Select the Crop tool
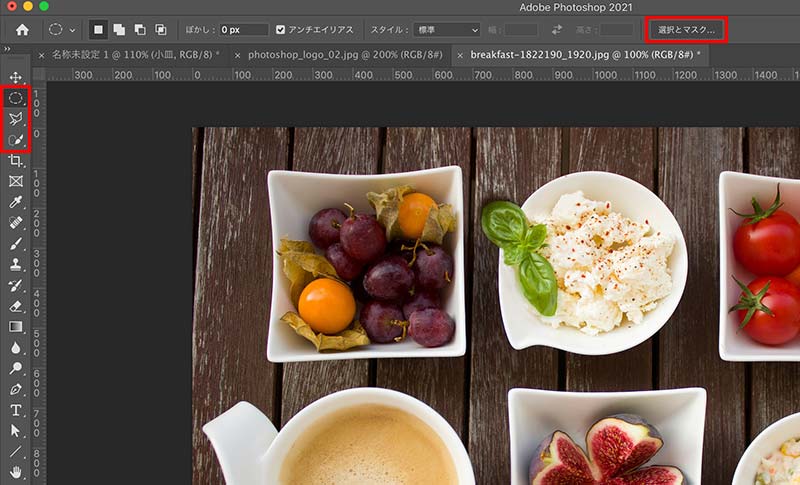This screenshot has width=800, height=485. point(15,161)
